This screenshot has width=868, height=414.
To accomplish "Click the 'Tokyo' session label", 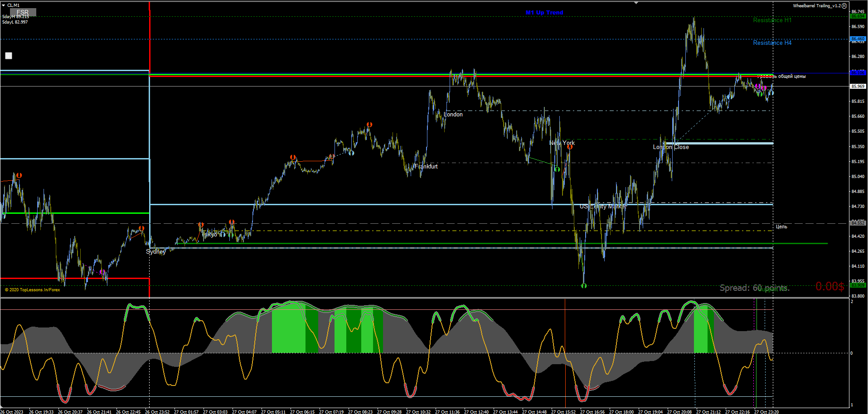I will [x=209, y=234].
